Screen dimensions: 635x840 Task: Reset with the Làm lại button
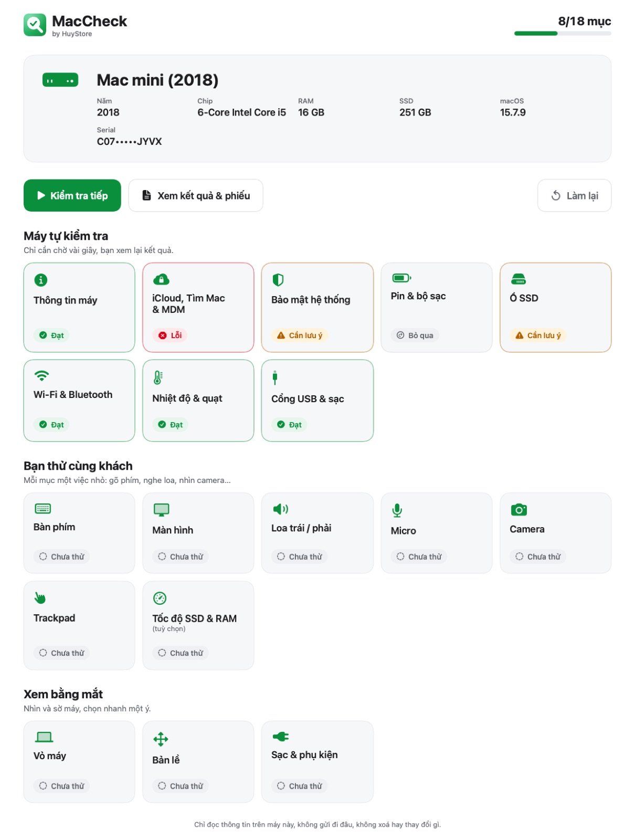tap(574, 196)
